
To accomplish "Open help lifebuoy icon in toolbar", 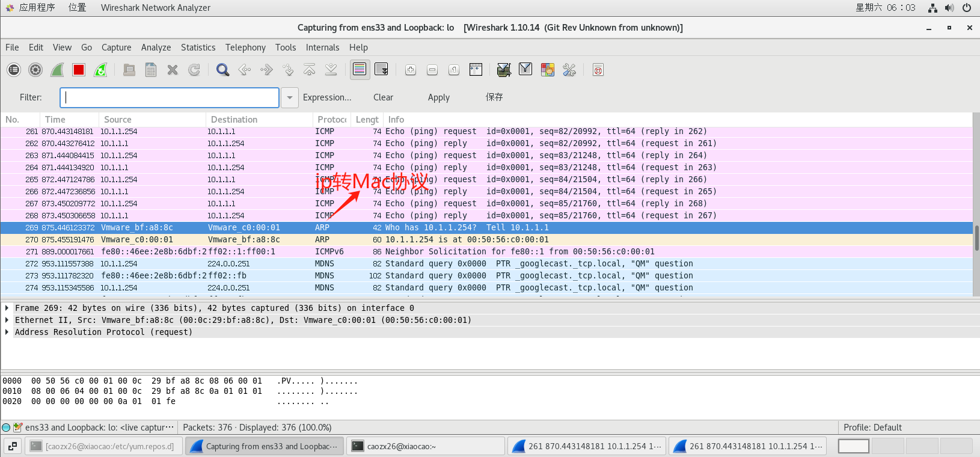I will (598, 70).
